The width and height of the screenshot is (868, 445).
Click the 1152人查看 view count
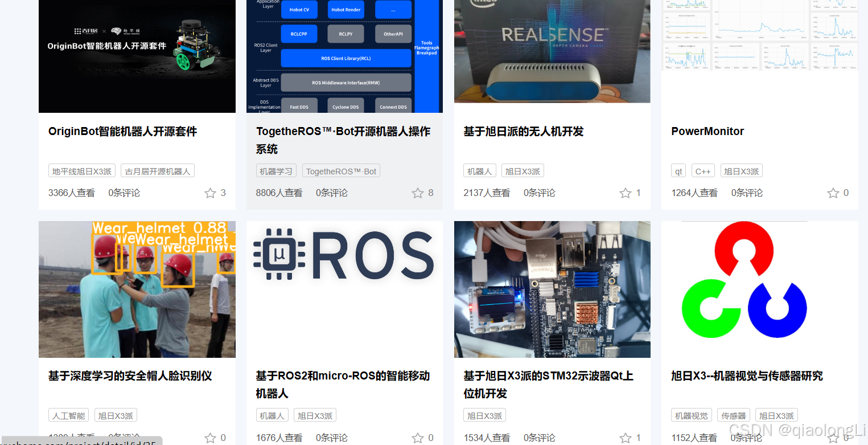pos(694,438)
